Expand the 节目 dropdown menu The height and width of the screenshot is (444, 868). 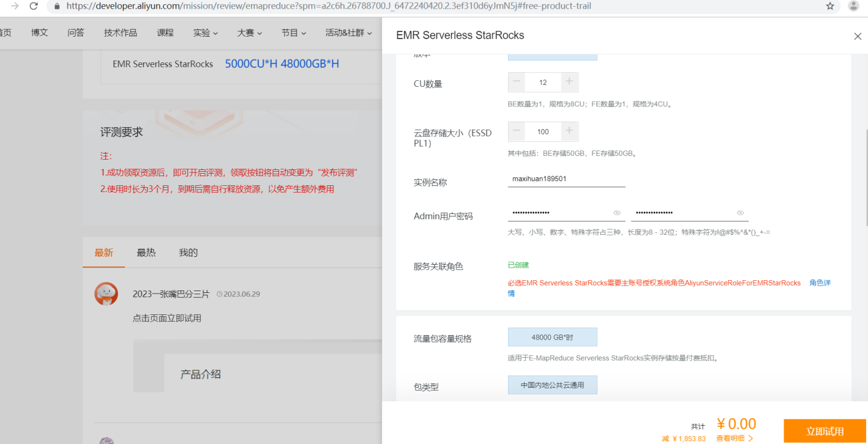coord(294,33)
